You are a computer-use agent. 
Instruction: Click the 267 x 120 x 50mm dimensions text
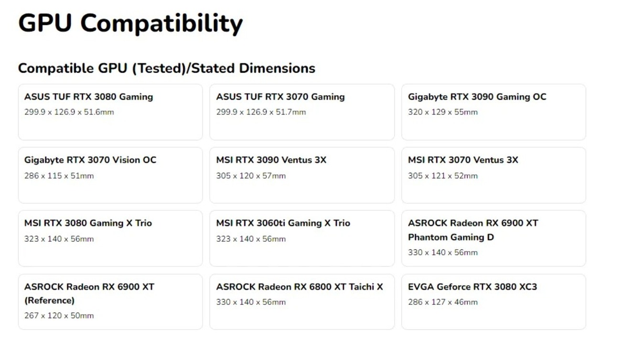pyautogui.click(x=59, y=316)
